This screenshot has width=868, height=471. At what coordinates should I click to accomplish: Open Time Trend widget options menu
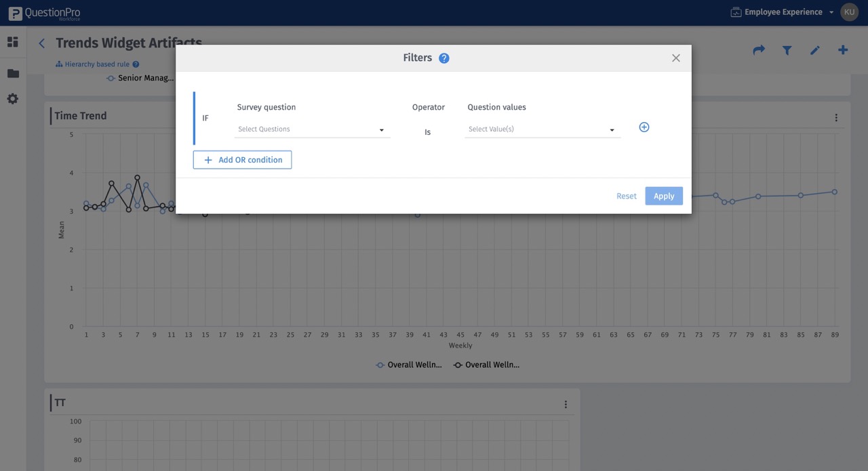point(836,118)
